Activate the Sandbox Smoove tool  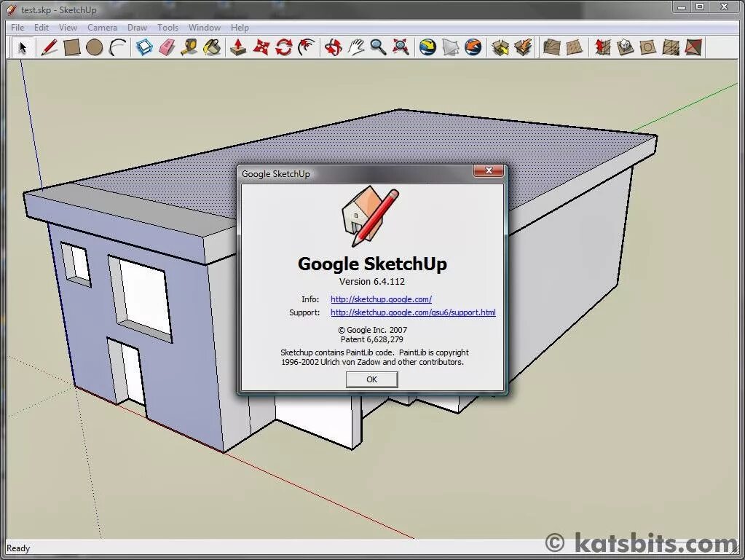602,47
